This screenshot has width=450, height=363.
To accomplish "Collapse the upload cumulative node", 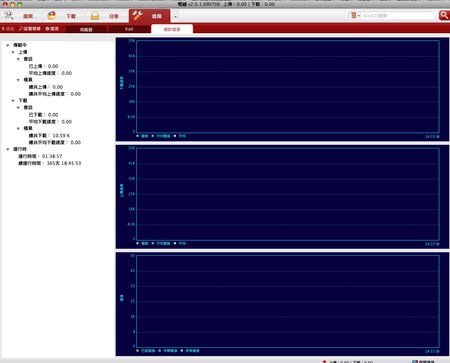I will click(18, 80).
